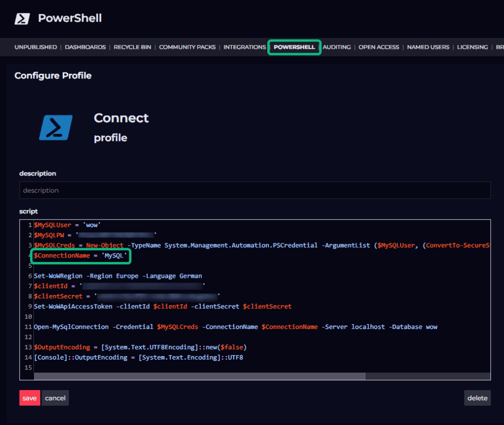
Task: Click the red save button
Action: coord(30,398)
